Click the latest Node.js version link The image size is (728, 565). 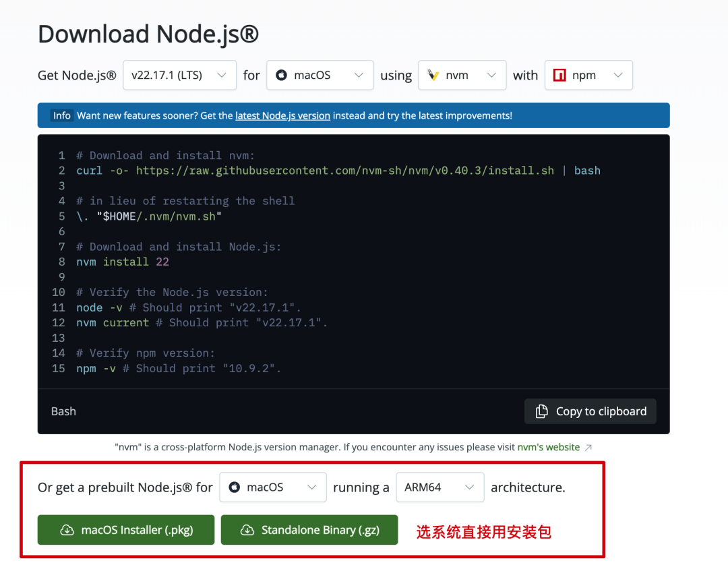pos(282,115)
